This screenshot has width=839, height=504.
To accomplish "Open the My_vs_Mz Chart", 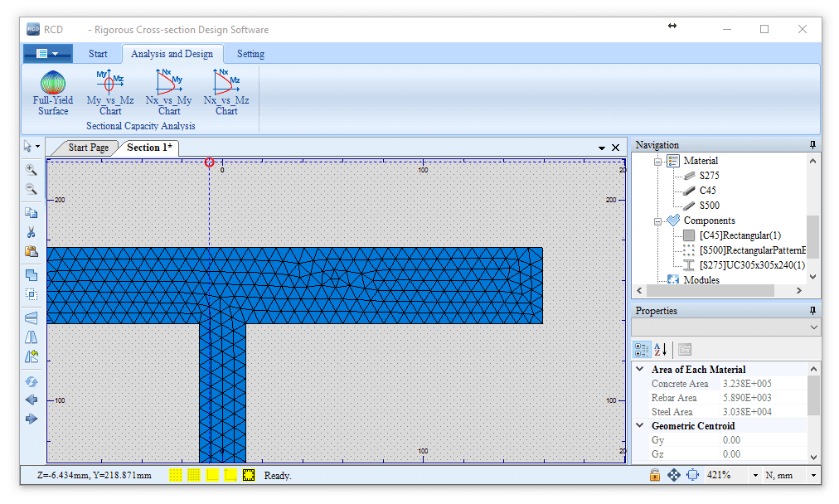I will coord(110,93).
